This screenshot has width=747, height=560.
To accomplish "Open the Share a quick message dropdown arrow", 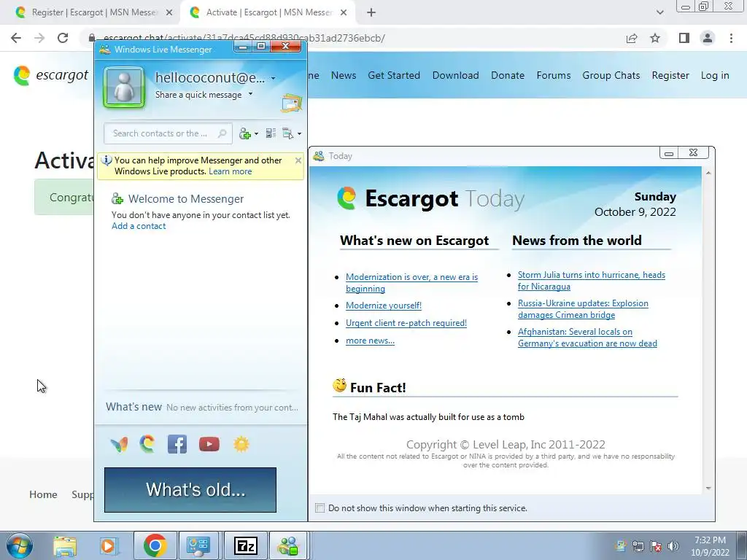I will coord(251,94).
